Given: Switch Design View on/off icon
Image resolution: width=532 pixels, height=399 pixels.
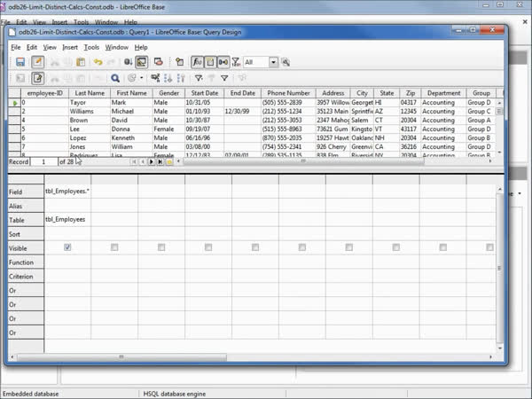Looking at the screenshot, I should click(x=142, y=62).
